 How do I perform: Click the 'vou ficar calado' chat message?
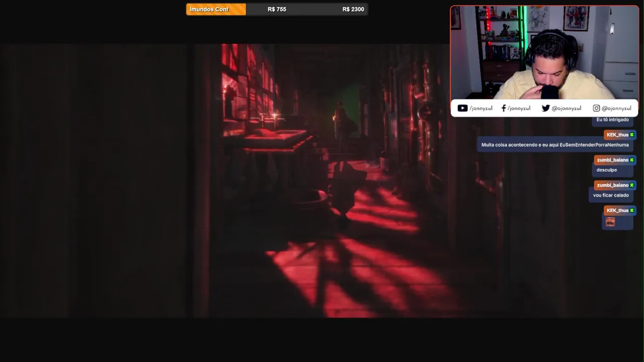[611, 195]
